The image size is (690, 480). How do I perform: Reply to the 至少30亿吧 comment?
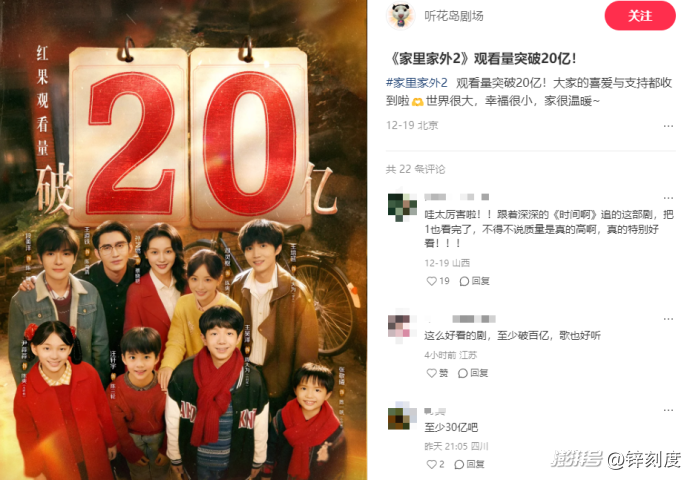(x=469, y=464)
